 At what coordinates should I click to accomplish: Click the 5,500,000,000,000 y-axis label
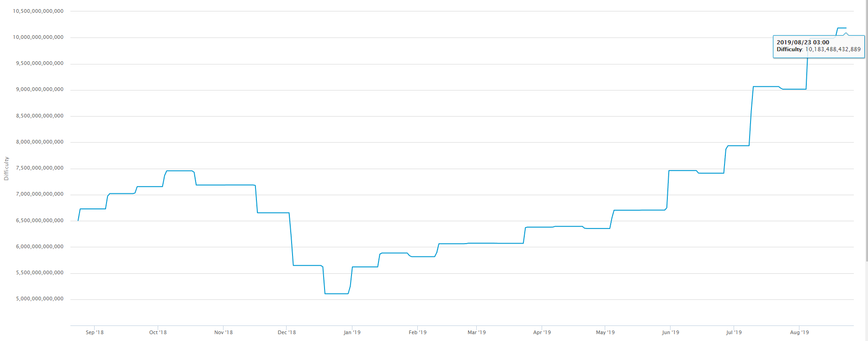[39, 272]
